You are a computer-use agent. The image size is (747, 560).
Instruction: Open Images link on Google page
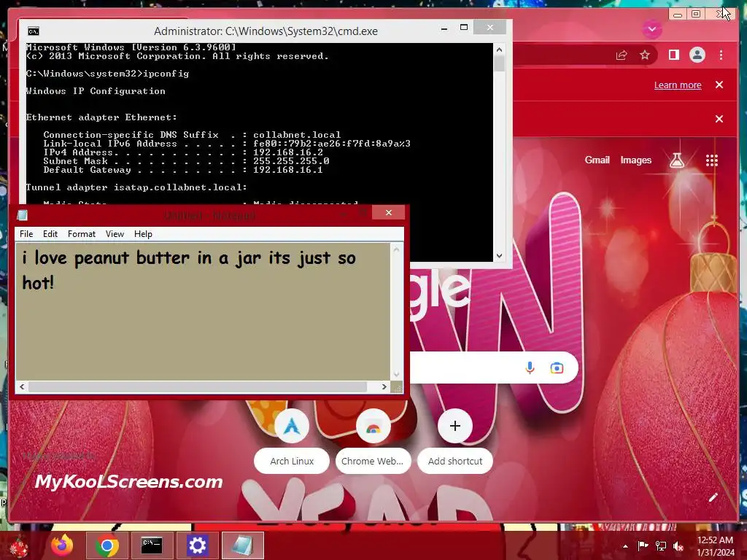[x=635, y=160]
